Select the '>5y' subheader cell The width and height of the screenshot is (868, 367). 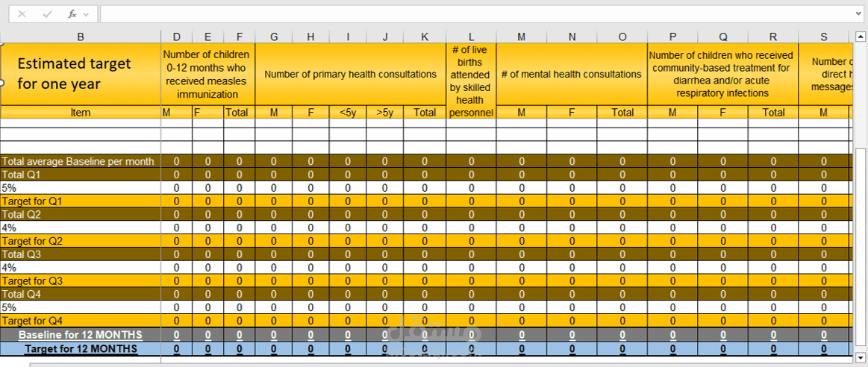[384, 113]
